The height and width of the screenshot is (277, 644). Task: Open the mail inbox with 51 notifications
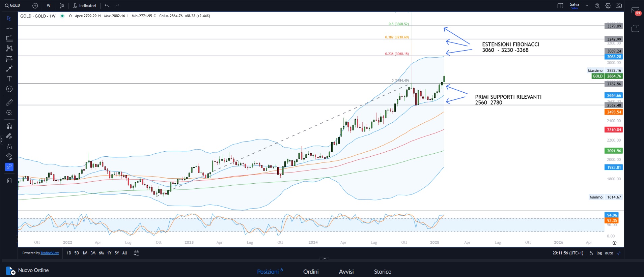pos(635,11)
